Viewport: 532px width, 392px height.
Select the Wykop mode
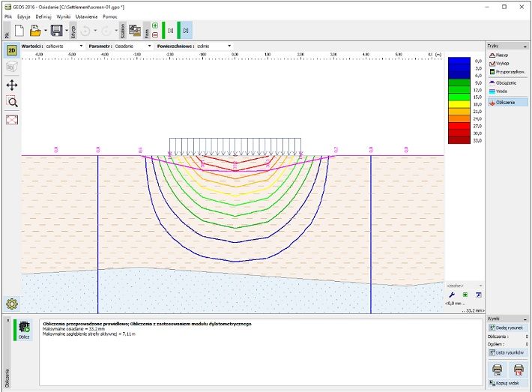tap(508, 64)
